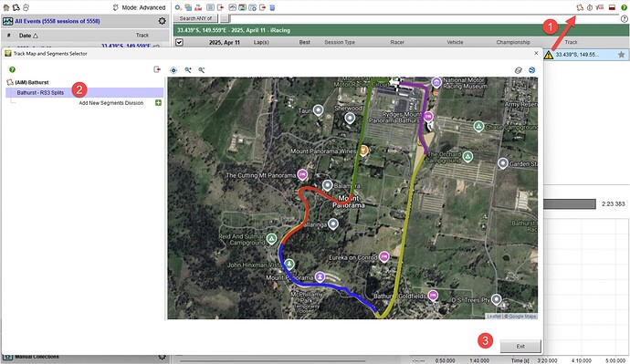Open the All Events settings gear
The height and width of the screenshot is (364, 630).
coord(162,21)
